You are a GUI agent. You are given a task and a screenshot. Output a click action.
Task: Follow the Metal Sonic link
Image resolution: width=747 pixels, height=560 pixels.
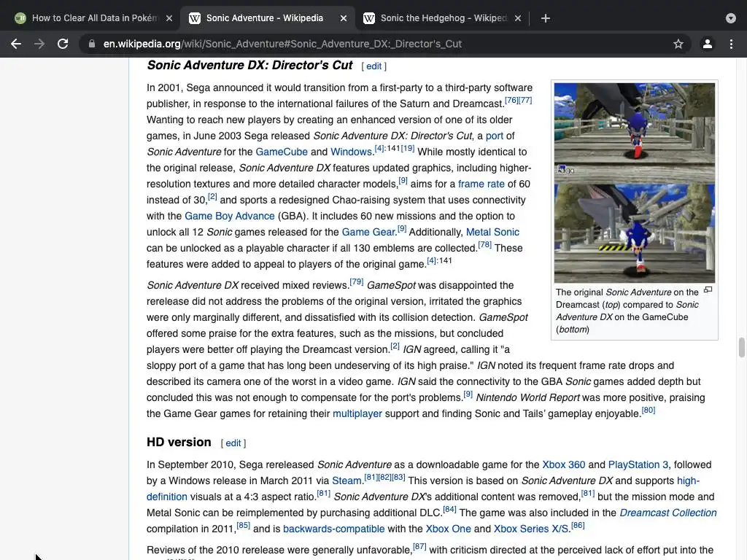pos(492,232)
